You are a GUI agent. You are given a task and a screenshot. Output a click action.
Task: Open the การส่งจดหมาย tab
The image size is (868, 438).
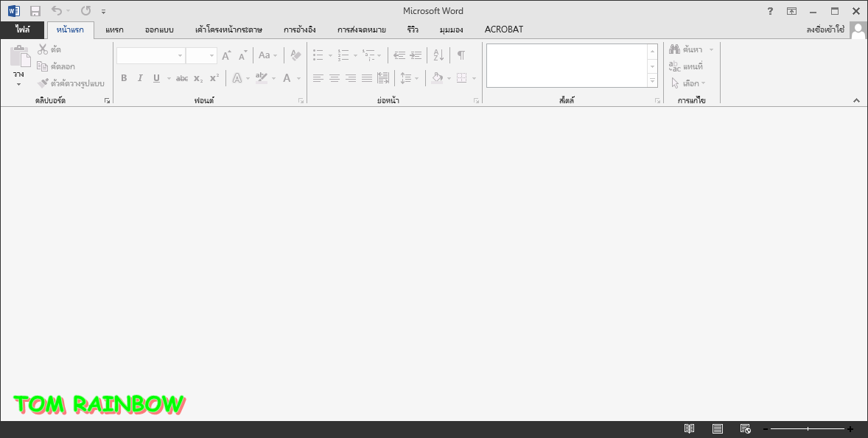tap(362, 30)
